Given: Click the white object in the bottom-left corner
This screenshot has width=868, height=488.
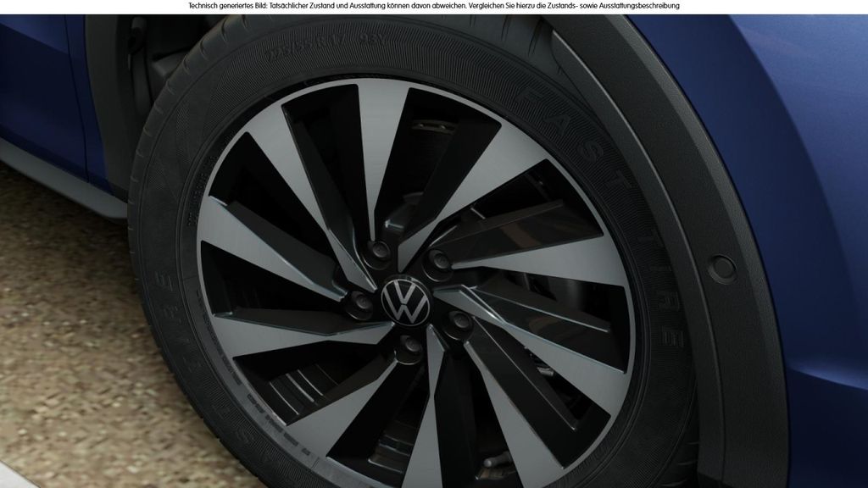Looking at the screenshot, I should pyautogui.click(x=10, y=480).
